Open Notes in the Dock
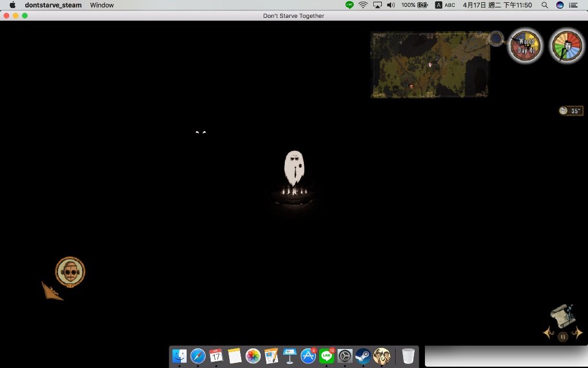588x368 pixels. point(235,355)
